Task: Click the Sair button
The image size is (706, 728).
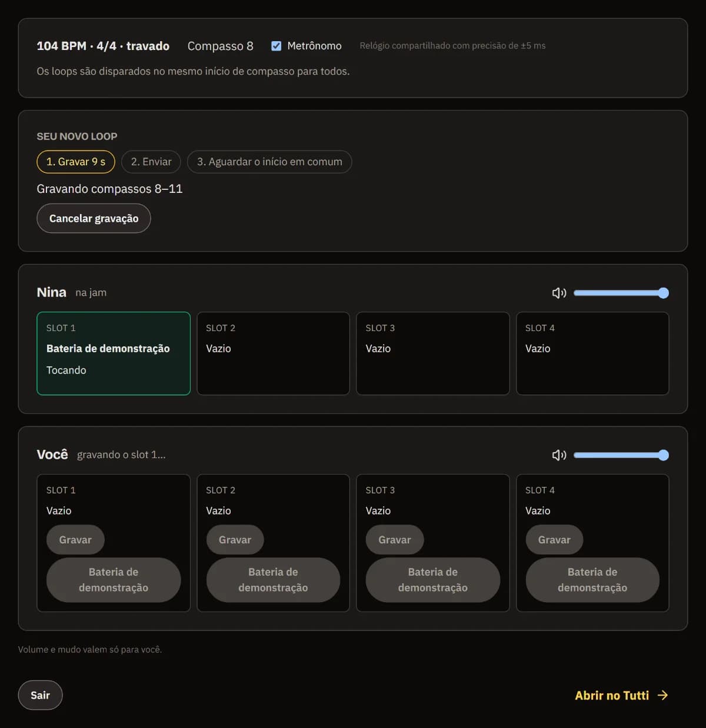Action: click(40, 695)
